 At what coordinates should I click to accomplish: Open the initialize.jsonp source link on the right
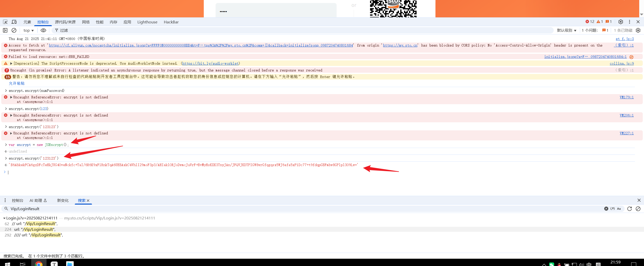click(x=585, y=57)
